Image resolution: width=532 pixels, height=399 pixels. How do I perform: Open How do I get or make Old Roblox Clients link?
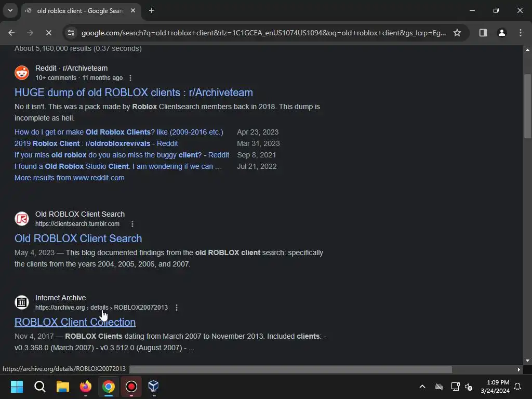pyautogui.click(x=119, y=132)
